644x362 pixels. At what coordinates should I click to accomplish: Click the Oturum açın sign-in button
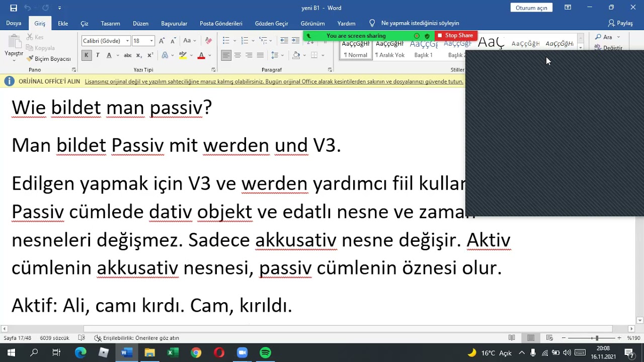(531, 8)
